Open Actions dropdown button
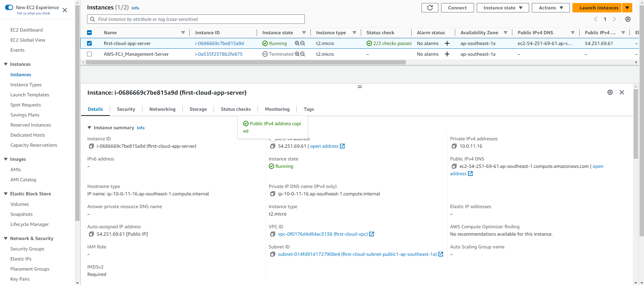Viewport: 644px width, 285px height. [551, 8]
